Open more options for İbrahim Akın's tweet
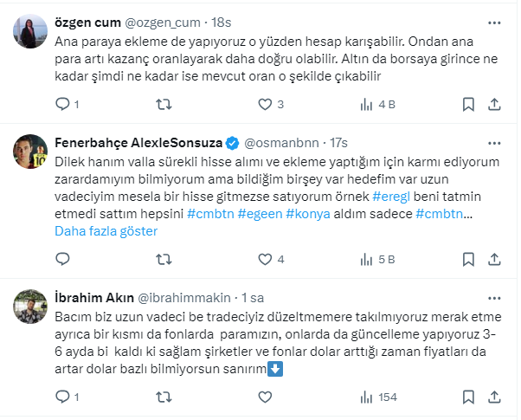This screenshot has width=521, height=420. point(493,297)
